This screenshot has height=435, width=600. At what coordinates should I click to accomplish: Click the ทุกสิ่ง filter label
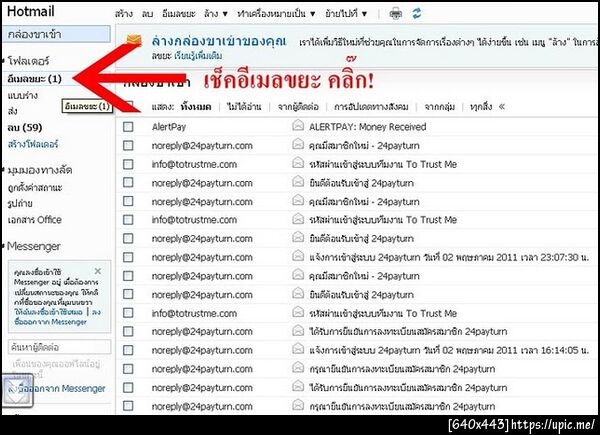pos(481,107)
